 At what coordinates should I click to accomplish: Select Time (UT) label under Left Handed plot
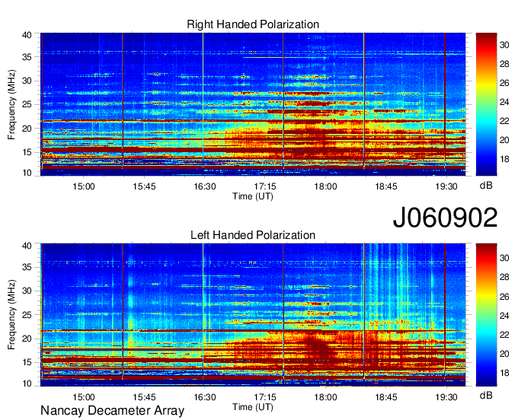[x=253, y=407]
